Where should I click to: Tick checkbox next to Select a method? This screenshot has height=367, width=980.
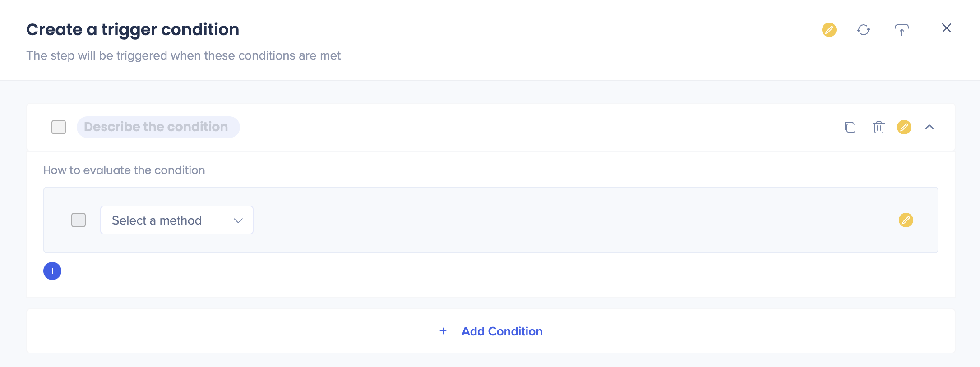click(79, 220)
